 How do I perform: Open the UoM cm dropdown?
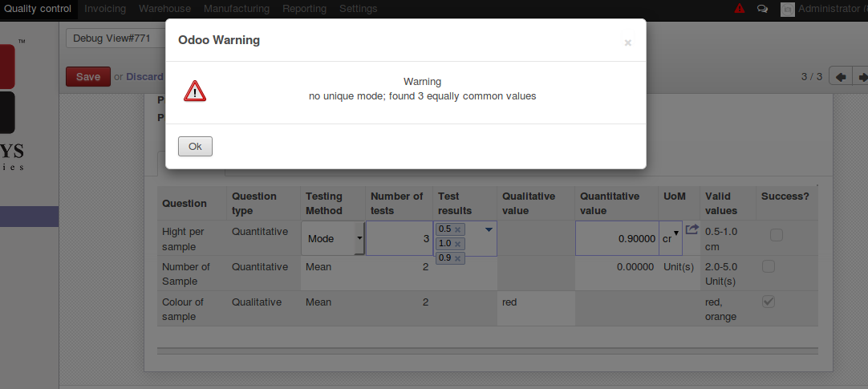671,238
